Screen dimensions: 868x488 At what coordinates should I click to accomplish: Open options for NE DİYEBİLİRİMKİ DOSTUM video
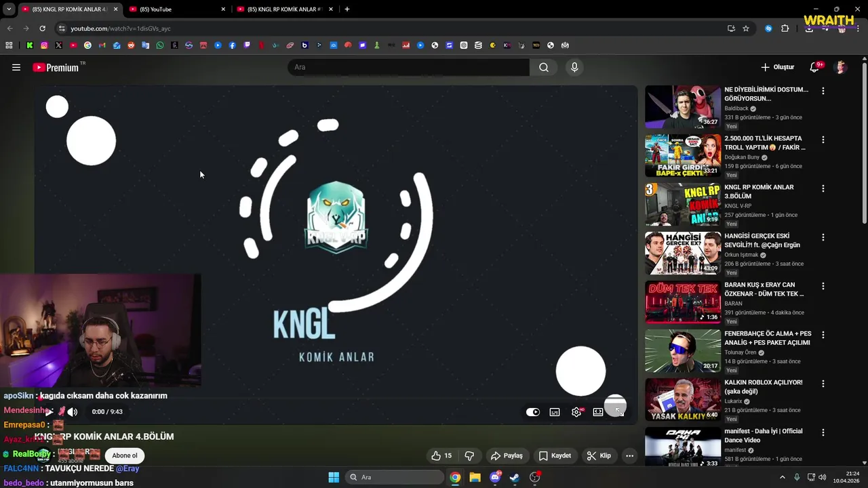click(x=823, y=91)
